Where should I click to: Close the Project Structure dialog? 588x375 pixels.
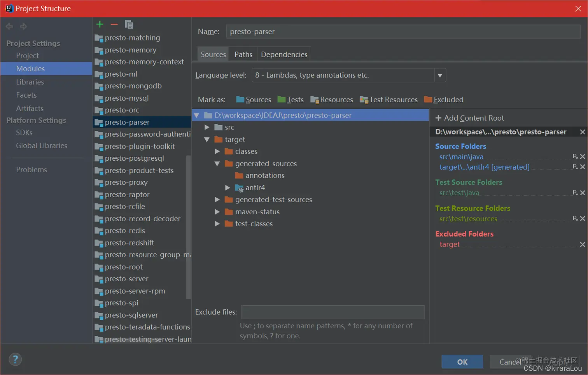click(578, 9)
